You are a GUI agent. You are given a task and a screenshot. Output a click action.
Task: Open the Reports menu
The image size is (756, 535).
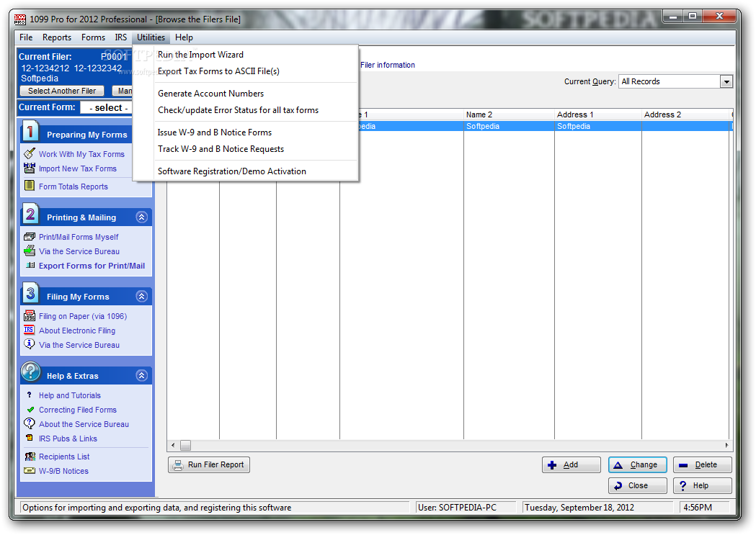pyautogui.click(x=56, y=37)
